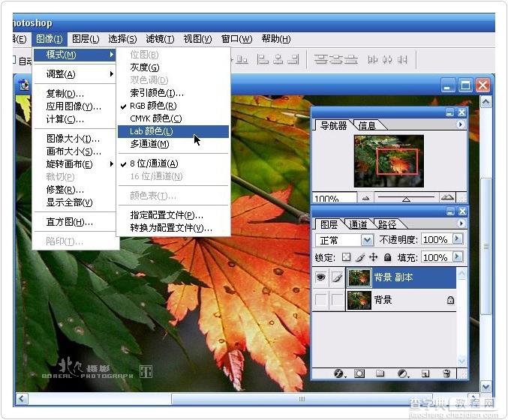
Task: Select RGB 颜色(R) mode
Action: tap(173, 106)
